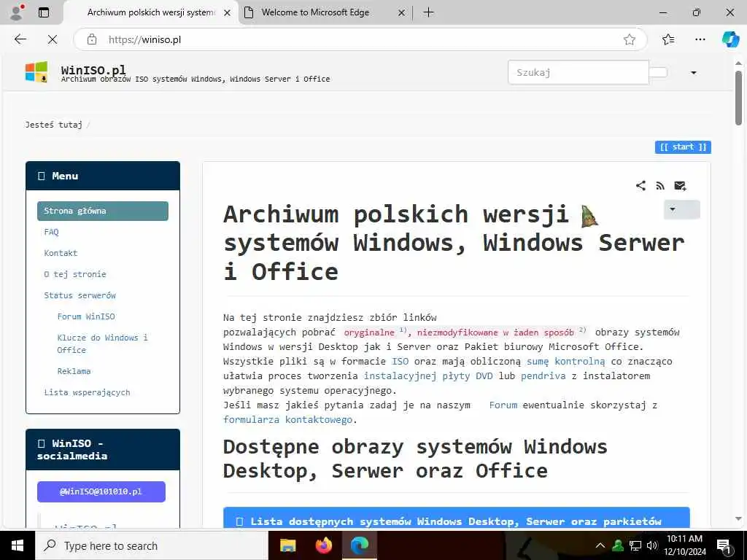Open the WinISO.pl site title link
The height and width of the screenshot is (560, 747).
point(93,69)
